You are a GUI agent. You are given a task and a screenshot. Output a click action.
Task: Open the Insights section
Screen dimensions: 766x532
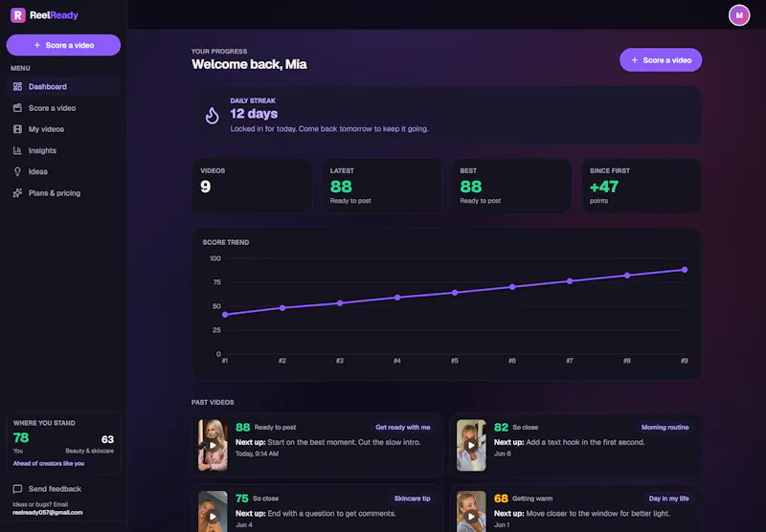[x=63, y=150]
